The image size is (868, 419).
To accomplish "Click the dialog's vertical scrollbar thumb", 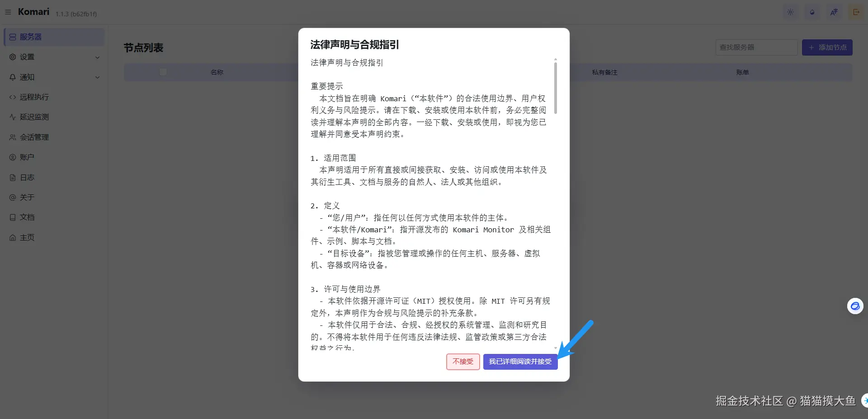I will tap(556, 88).
